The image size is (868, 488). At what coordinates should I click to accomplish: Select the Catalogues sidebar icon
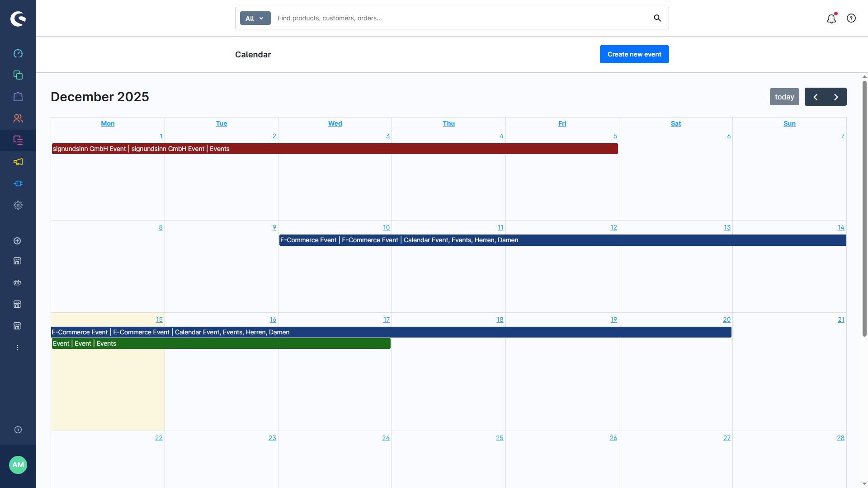click(18, 75)
